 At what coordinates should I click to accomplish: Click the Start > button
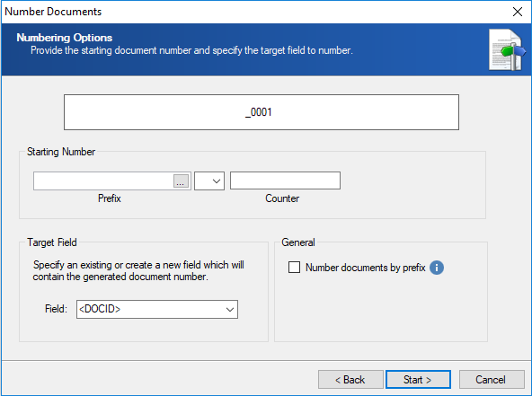418,379
